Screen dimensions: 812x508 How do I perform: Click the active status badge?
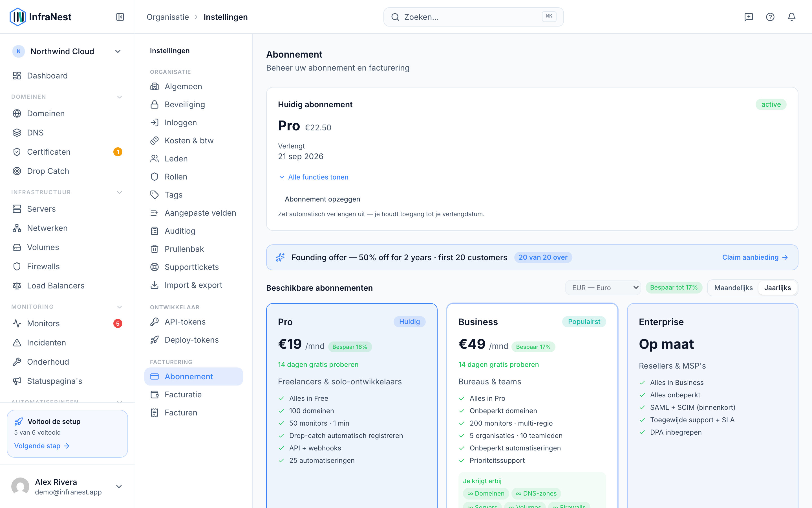pos(771,104)
